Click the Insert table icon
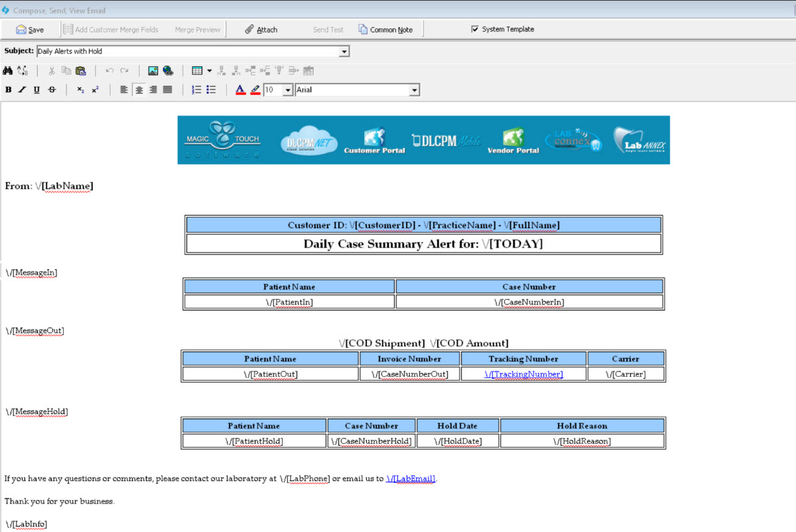 click(197, 70)
